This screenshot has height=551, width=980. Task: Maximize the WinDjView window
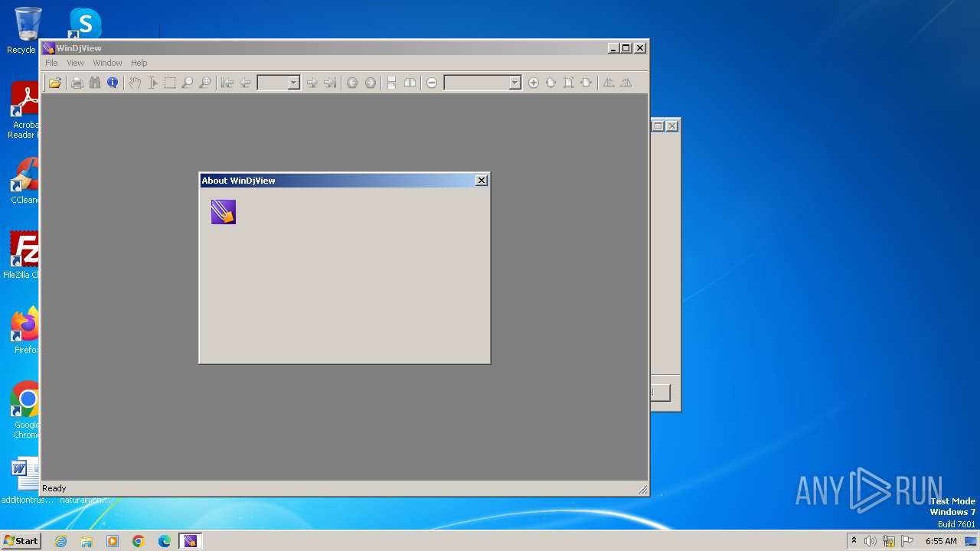[626, 48]
